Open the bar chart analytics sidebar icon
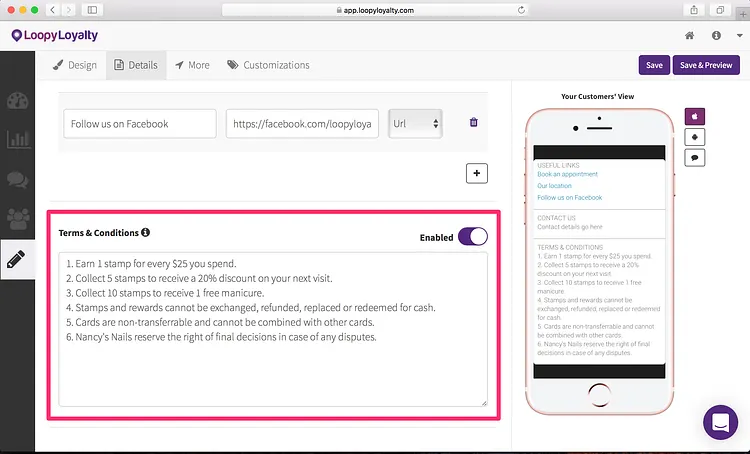 click(18, 140)
